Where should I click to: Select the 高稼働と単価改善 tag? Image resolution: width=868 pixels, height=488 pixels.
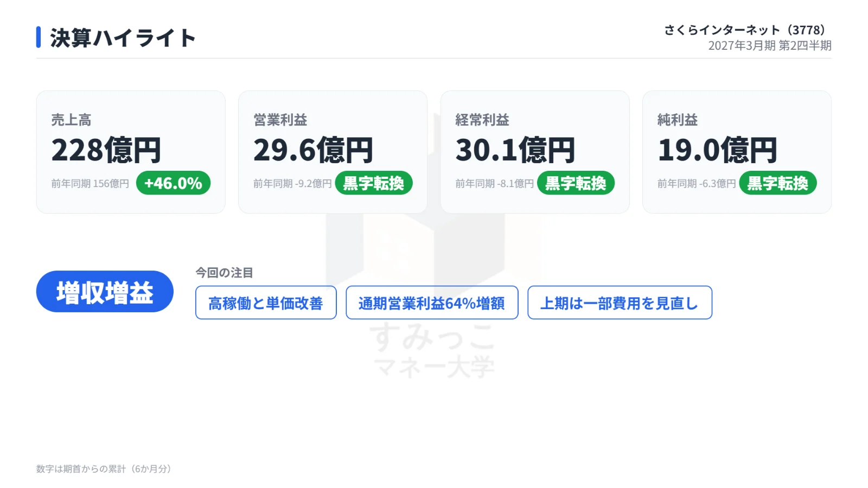coord(266,303)
